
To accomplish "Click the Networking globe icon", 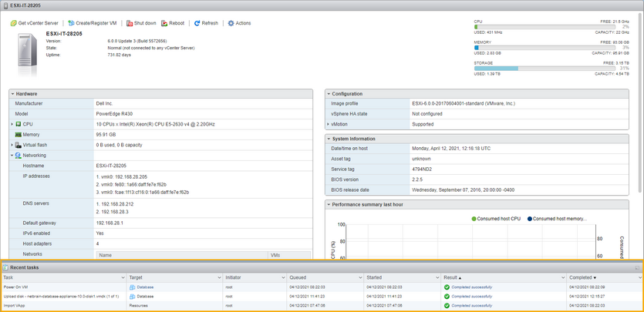I will tap(18, 156).
